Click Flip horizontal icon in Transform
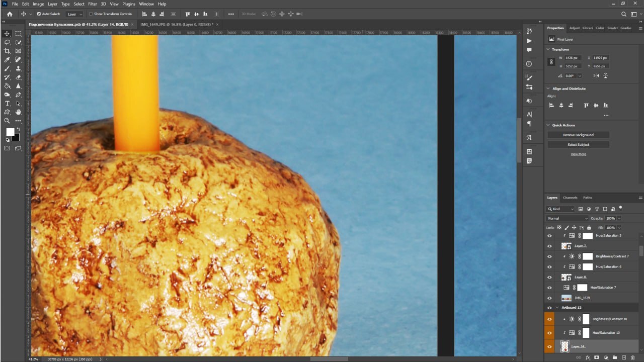Image resolution: width=644 pixels, height=362 pixels. 596,76
